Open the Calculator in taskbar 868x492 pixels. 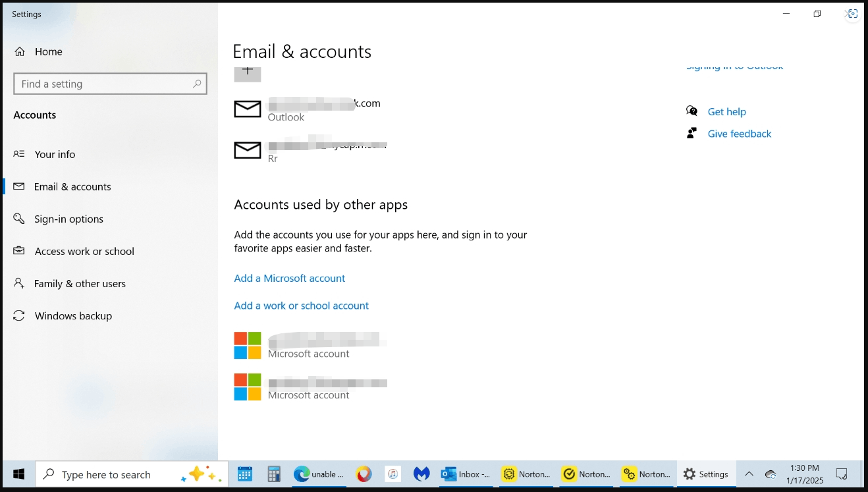point(274,474)
